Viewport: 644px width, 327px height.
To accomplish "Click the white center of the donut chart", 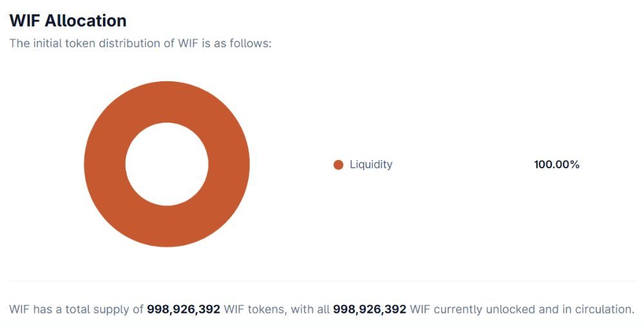I will (167, 164).
